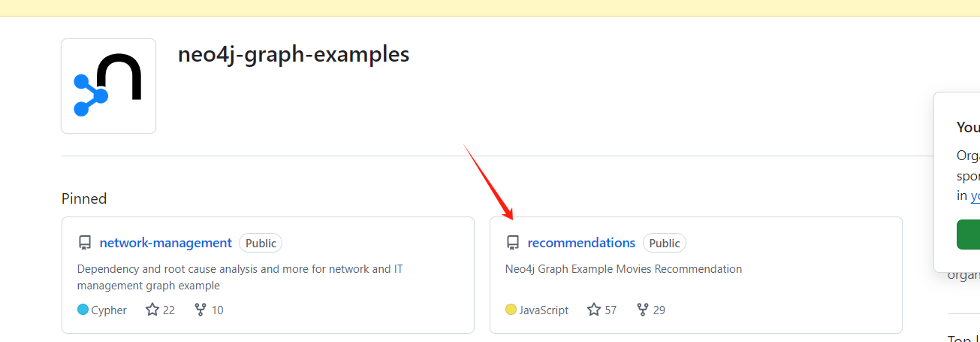The height and width of the screenshot is (342, 980).
Task: Click the repo icon beside network-management
Action: click(x=85, y=243)
